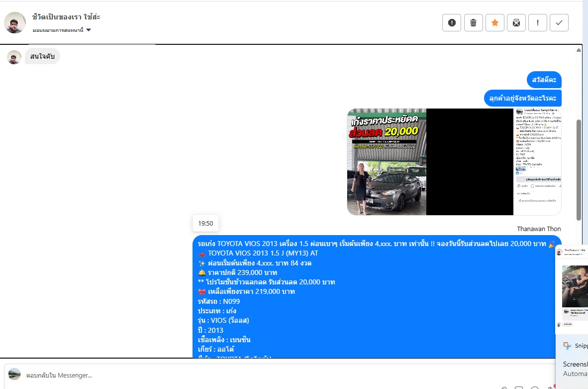Star this conversation with orange star
588x389 pixels.
click(495, 23)
